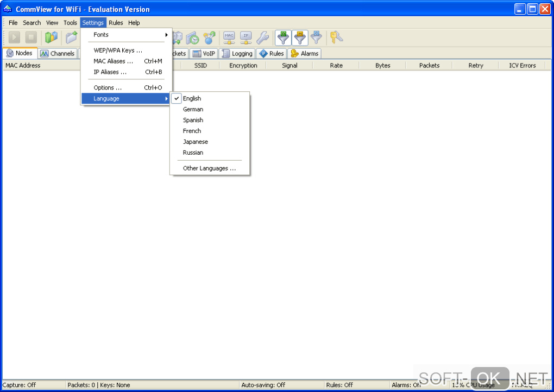Close the open Settings menu
Screen dimensions: 554x392
(x=93, y=23)
